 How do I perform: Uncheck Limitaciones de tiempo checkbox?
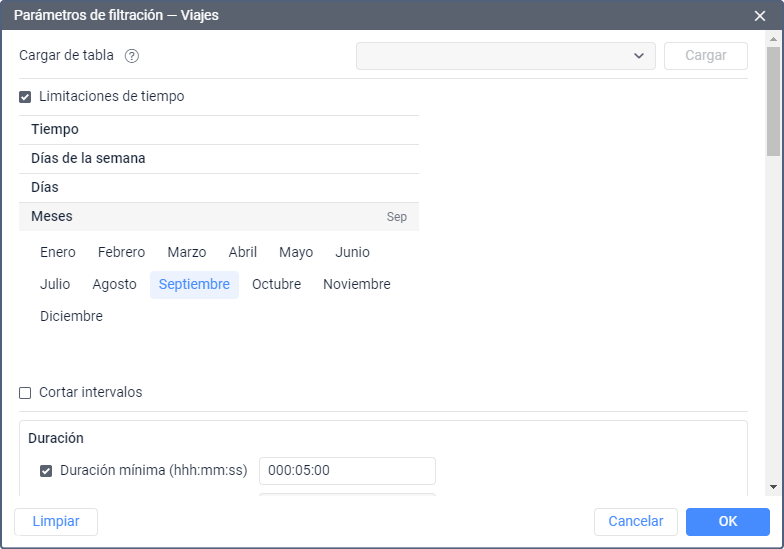click(25, 97)
